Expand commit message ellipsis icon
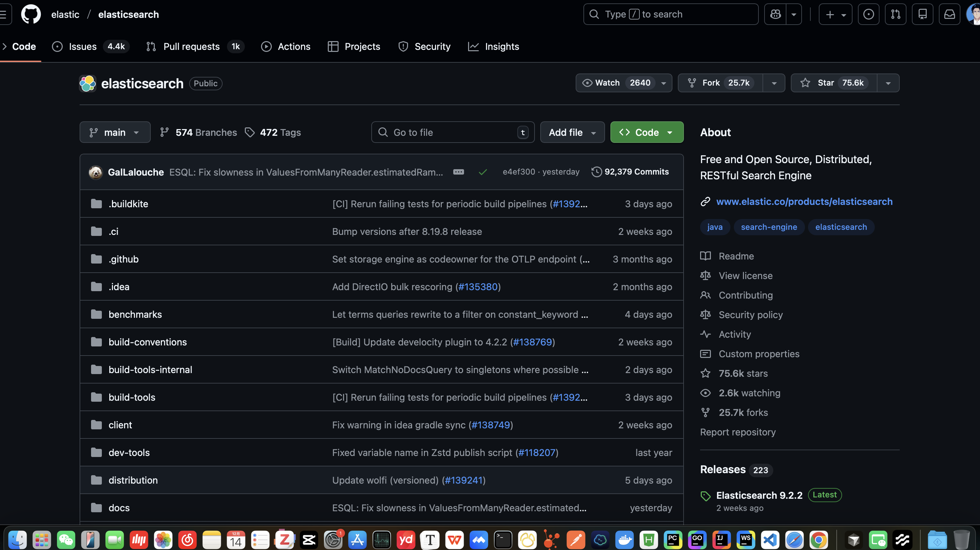Viewport: 980px width, 550px height. [x=458, y=172]
